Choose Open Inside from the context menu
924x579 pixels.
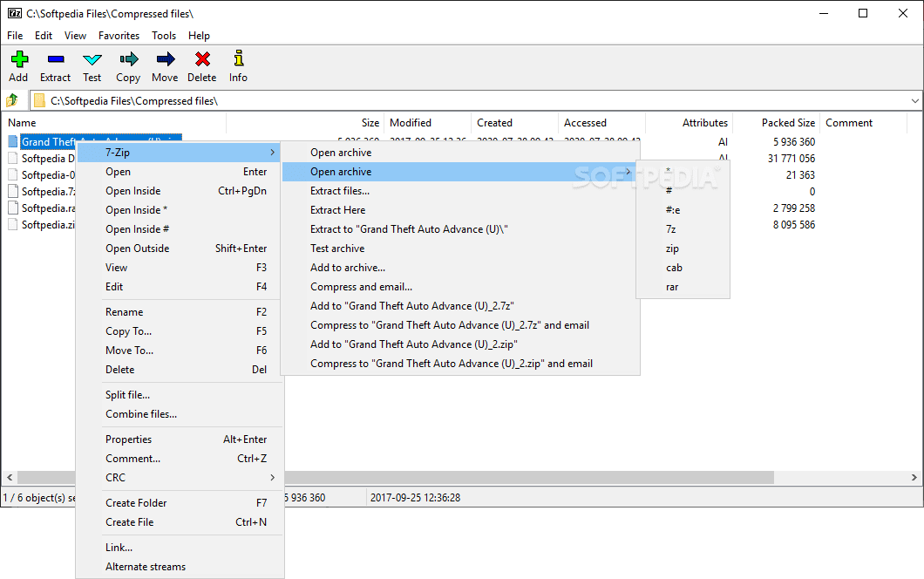(180, 191)
